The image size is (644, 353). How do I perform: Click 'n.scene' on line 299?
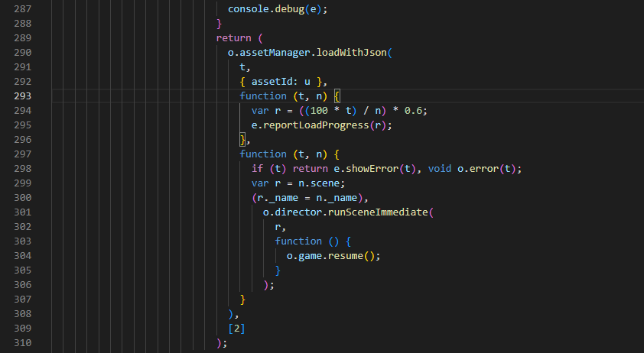coord(319,183)
